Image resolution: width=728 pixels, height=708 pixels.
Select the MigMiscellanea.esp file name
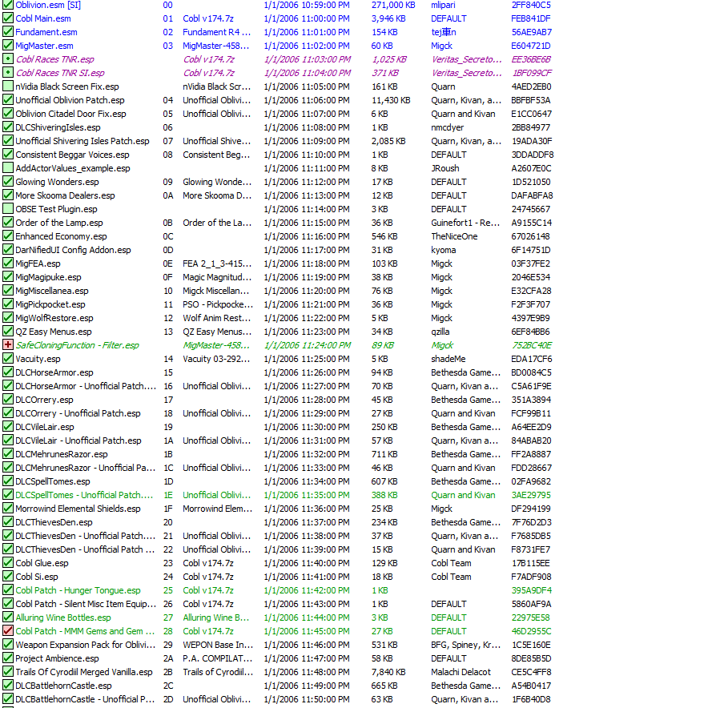(x=51, y=291)
